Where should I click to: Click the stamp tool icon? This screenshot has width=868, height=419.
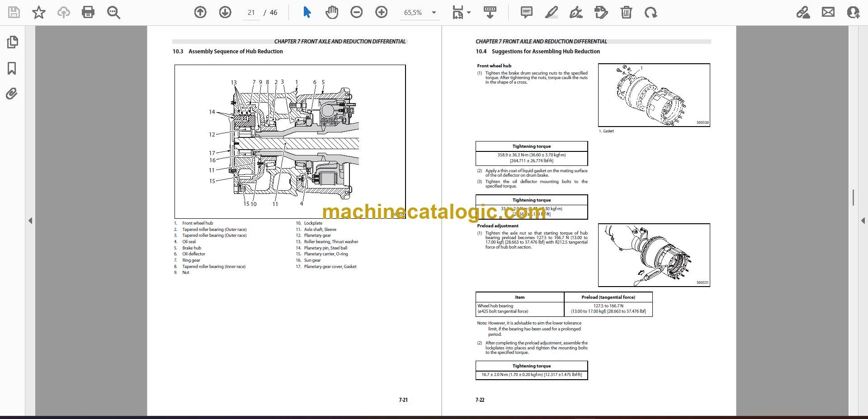[601, 12]
